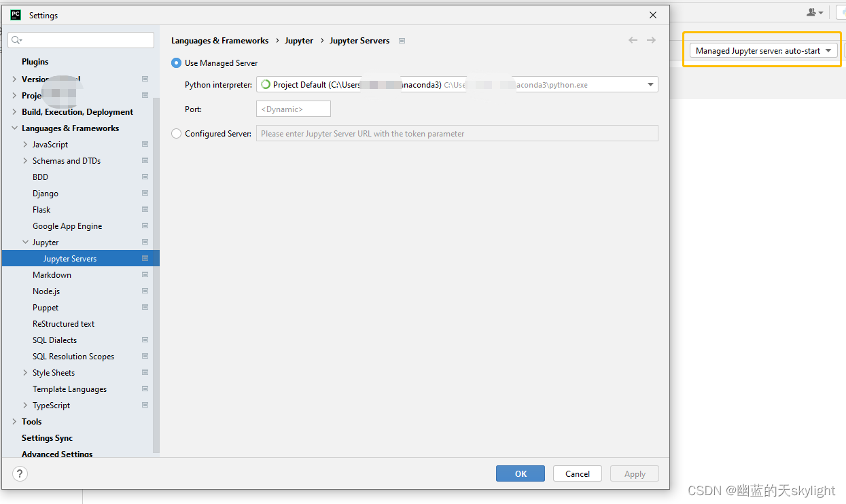
Task: Click project icon on Jupyter Servers row
Action: tap(145, 259)
